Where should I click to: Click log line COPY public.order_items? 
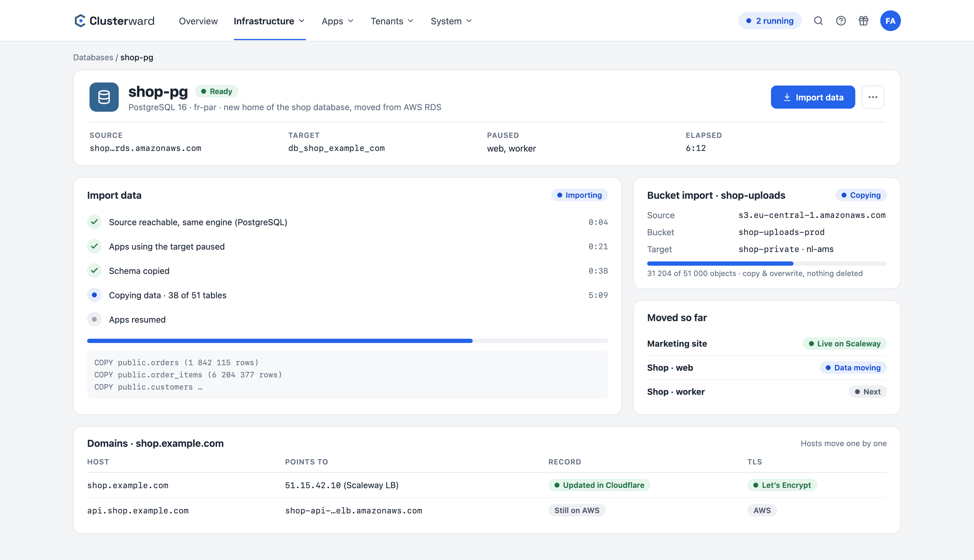[188, 375]
